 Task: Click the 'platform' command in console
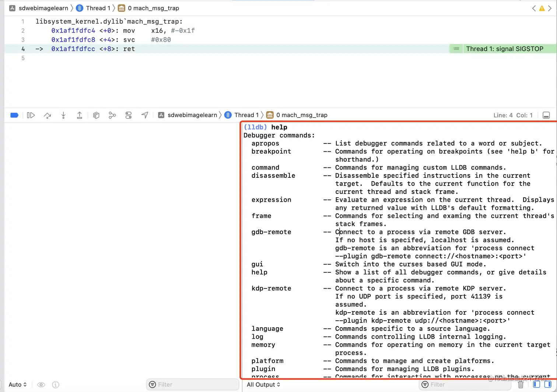[x=267, y=361]
